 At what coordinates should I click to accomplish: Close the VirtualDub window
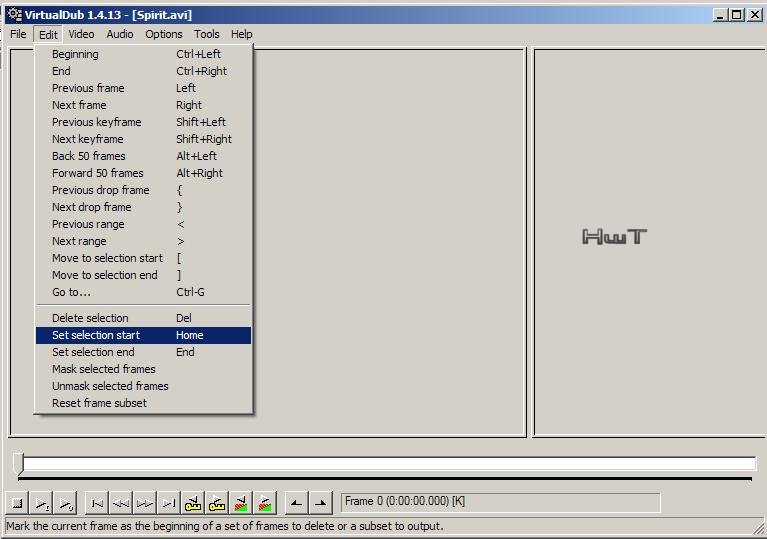coord(755,15)
